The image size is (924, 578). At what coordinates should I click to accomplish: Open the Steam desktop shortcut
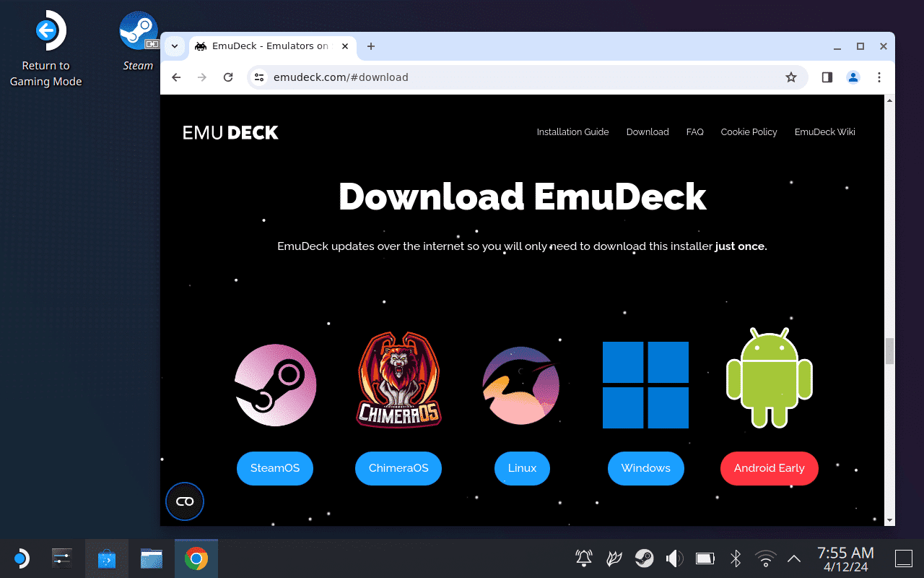[x=138, y=42]
